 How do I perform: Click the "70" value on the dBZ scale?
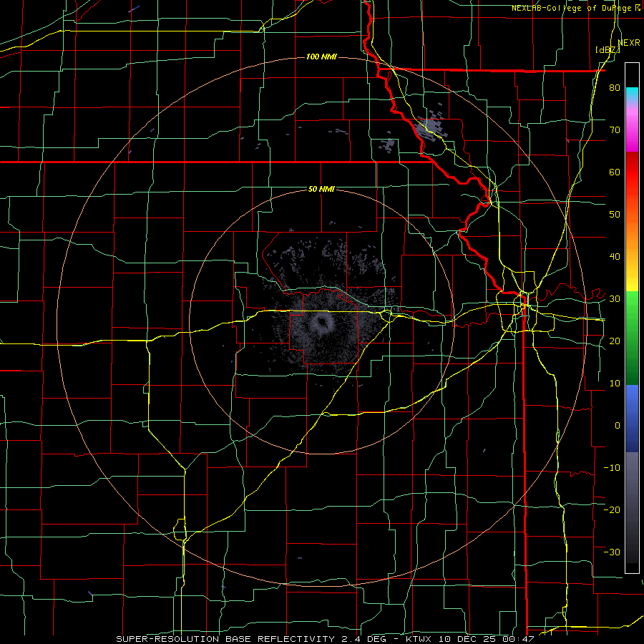click(x=615, y=130)
